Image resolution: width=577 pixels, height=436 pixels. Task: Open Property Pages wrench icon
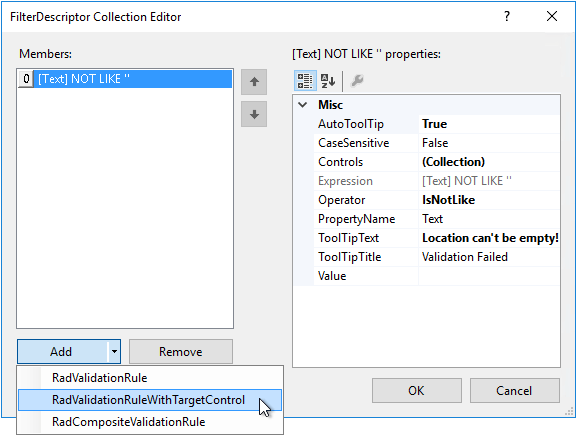pos(357,81)
